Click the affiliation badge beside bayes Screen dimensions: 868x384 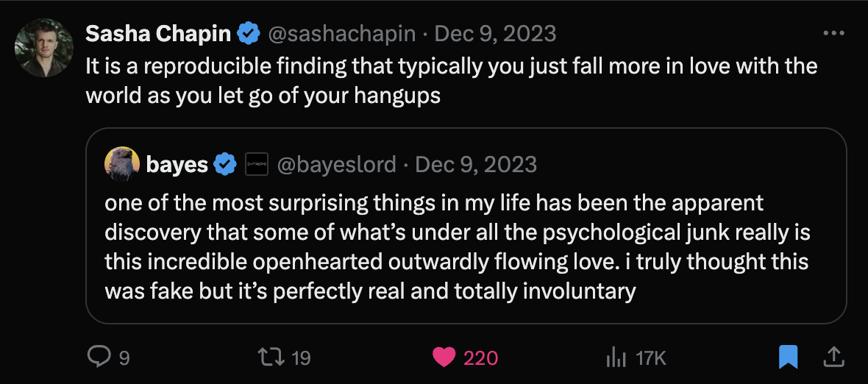256,165
